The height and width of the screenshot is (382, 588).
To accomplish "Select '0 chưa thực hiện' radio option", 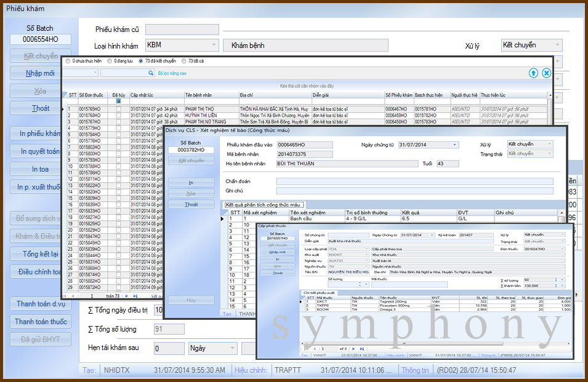I will click(x=68, y=61).
